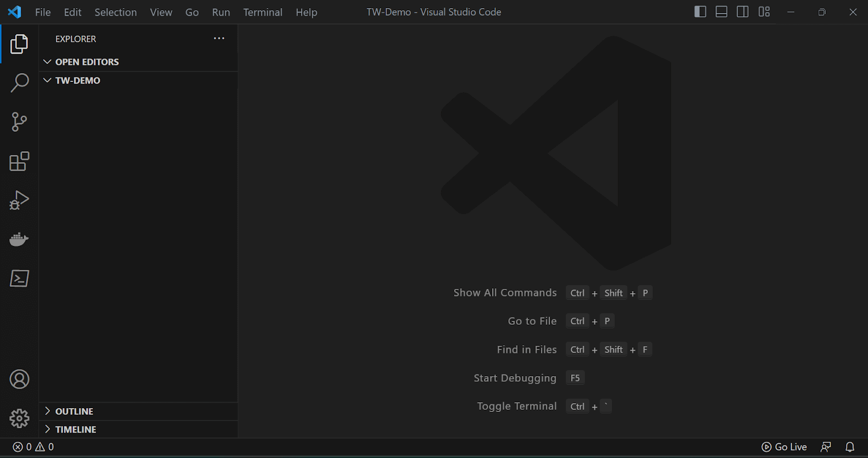Viewport: 868px width, 458px height.
Task: Toggle the Secondary Side Bar
Action: (743, 12)
